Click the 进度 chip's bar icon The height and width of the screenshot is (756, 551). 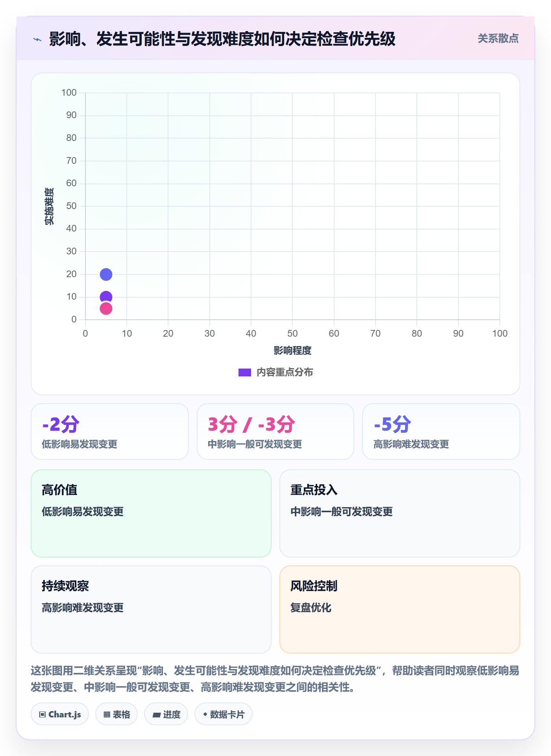click(x=157, y=715)
